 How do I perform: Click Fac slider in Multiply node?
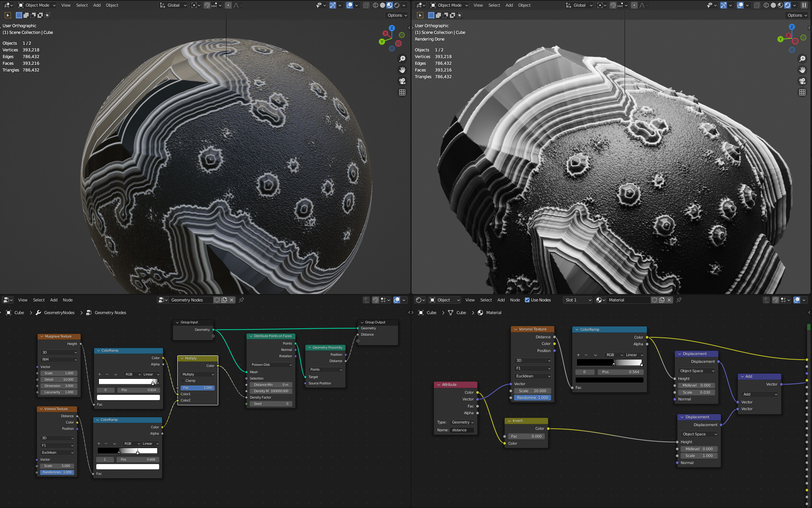coord(197,388)
